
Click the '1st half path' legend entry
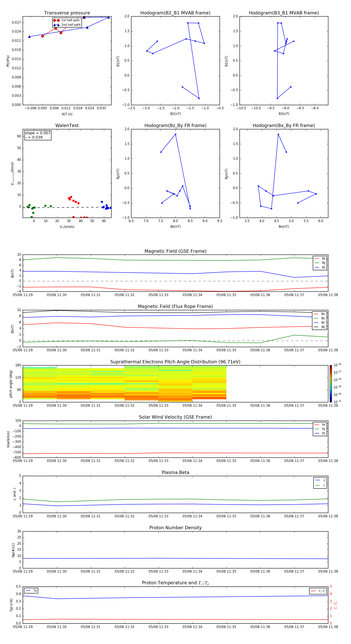click(x=66, y=20)
